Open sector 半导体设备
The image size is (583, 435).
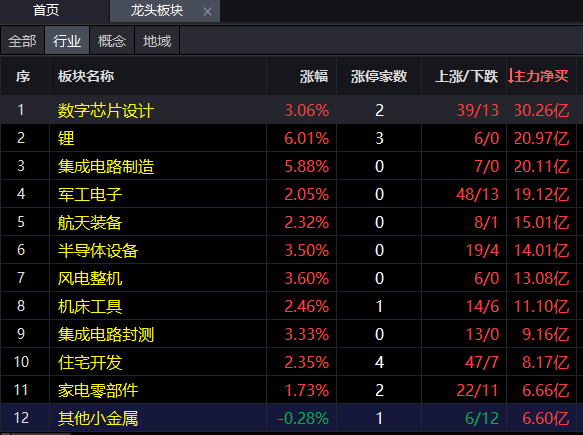pyautogui.click(x=98, y=250)
